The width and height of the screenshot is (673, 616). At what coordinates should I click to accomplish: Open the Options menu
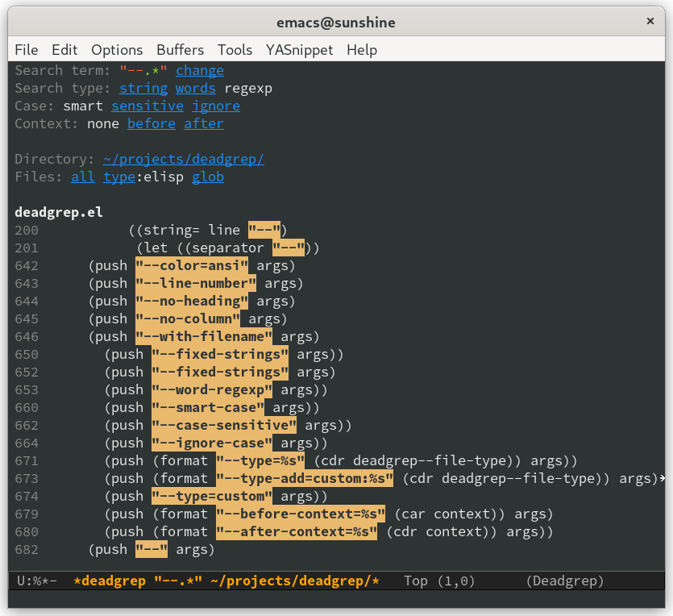[x=117, y=50]
